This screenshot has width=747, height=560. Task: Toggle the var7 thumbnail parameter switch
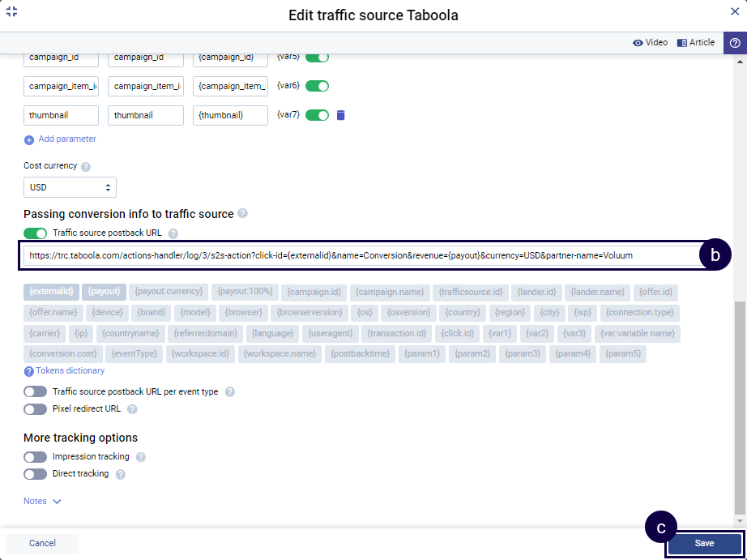coord(317,115)
